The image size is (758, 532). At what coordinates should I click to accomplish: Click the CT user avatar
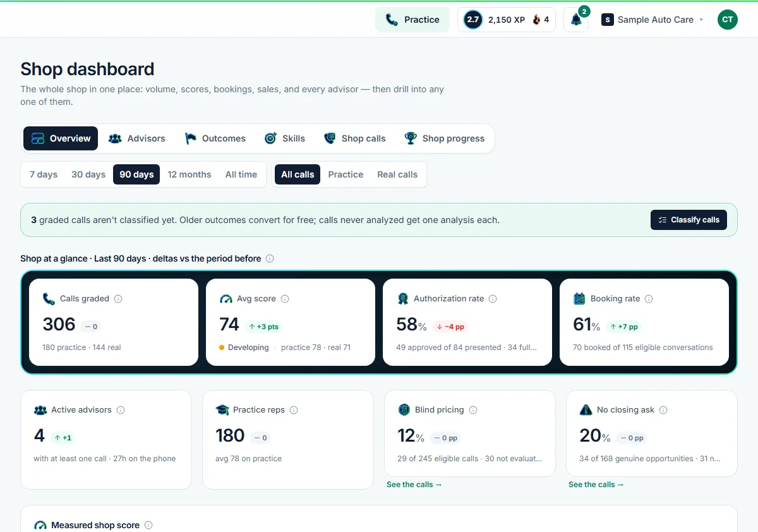coord(728,20)
